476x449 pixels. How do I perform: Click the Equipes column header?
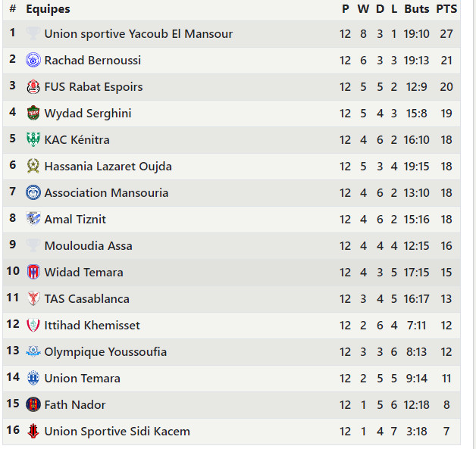[x=48, y=9]
